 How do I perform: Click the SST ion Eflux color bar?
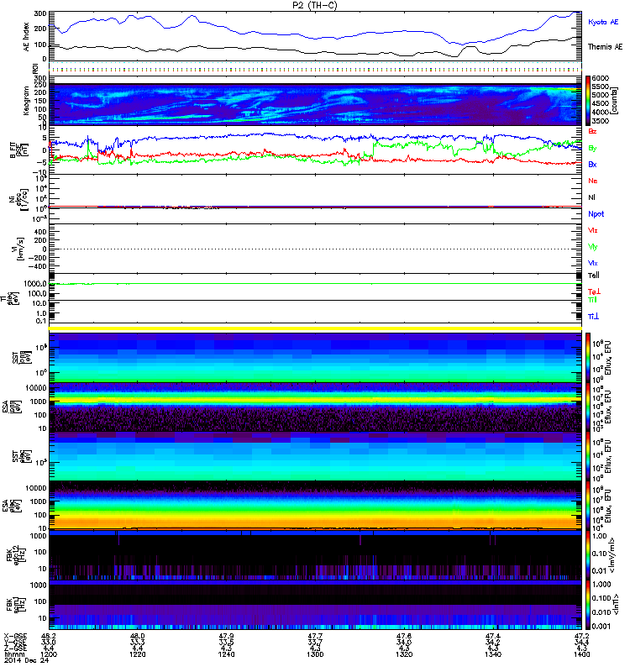(588, 357)
